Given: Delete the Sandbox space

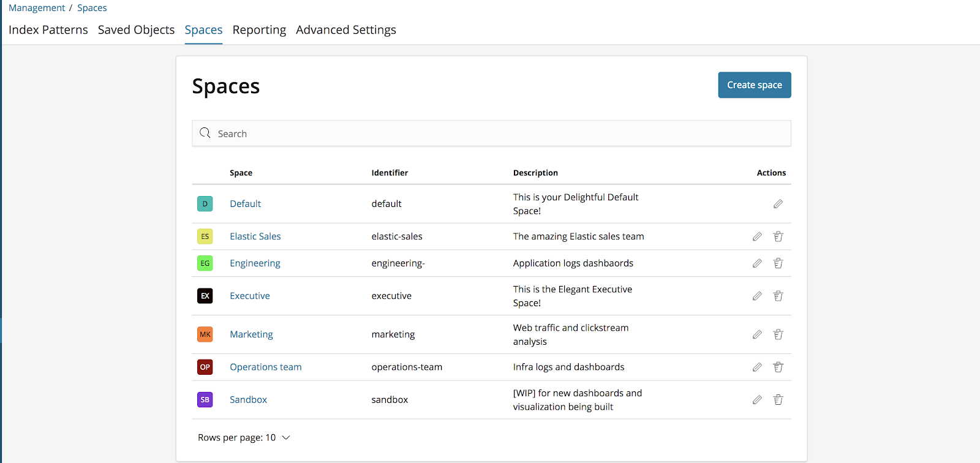Looking at the screenshot, I should pyautogui.click(x=778, y=400).
